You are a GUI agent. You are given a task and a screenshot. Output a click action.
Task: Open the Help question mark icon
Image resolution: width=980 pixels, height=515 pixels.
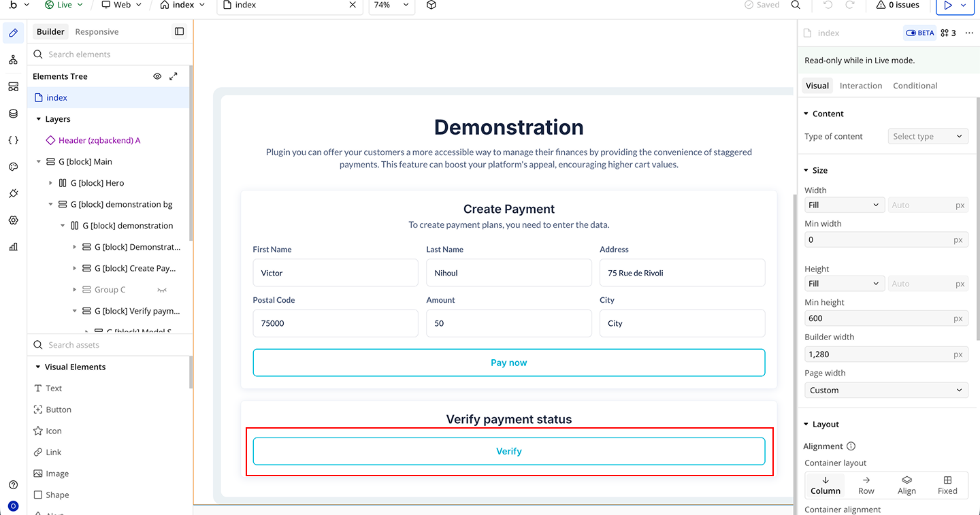pos(13,485)
